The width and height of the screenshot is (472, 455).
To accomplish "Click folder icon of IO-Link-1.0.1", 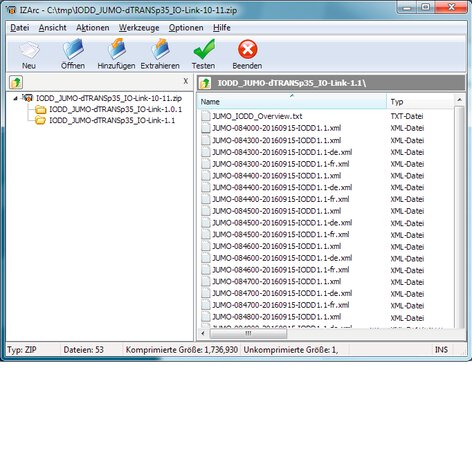I will tap(41, 109).
